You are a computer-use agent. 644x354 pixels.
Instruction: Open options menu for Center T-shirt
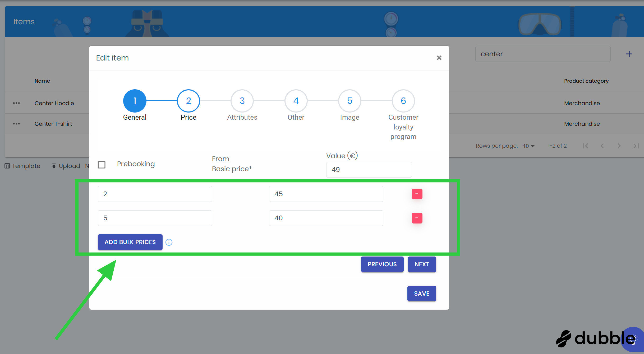tap(16, 124)
